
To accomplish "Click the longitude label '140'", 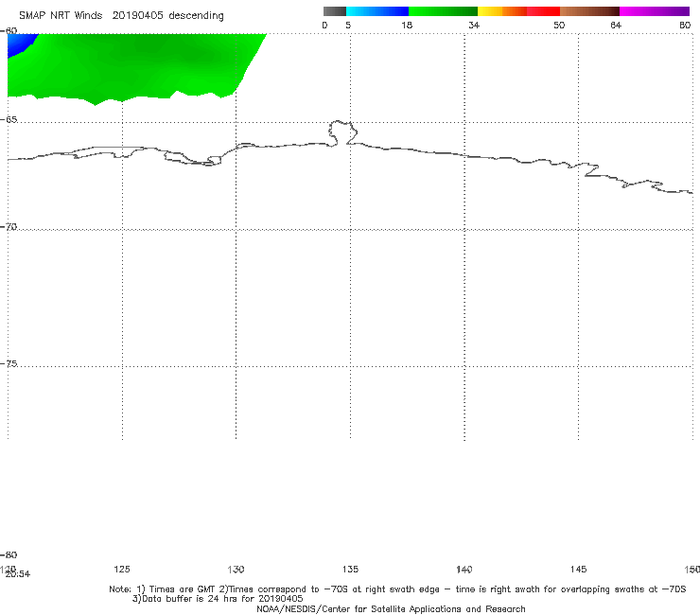I will click(x=464, y=569).
